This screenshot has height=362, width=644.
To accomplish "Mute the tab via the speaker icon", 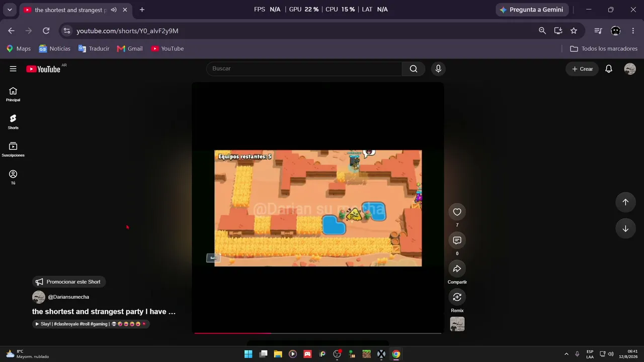I will [x=114, y=10].
